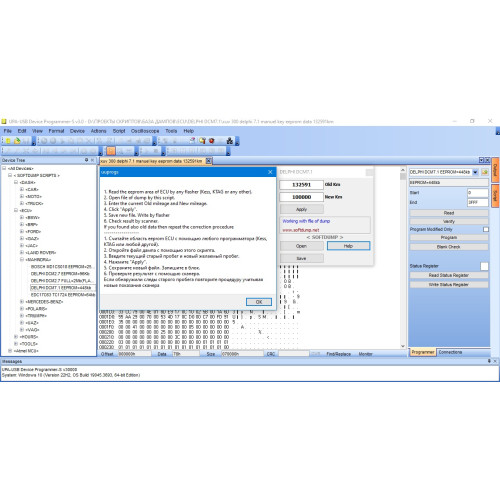Switch to the Connections tab
This screenshot has height=500, width=500.
tap(450, 352)
